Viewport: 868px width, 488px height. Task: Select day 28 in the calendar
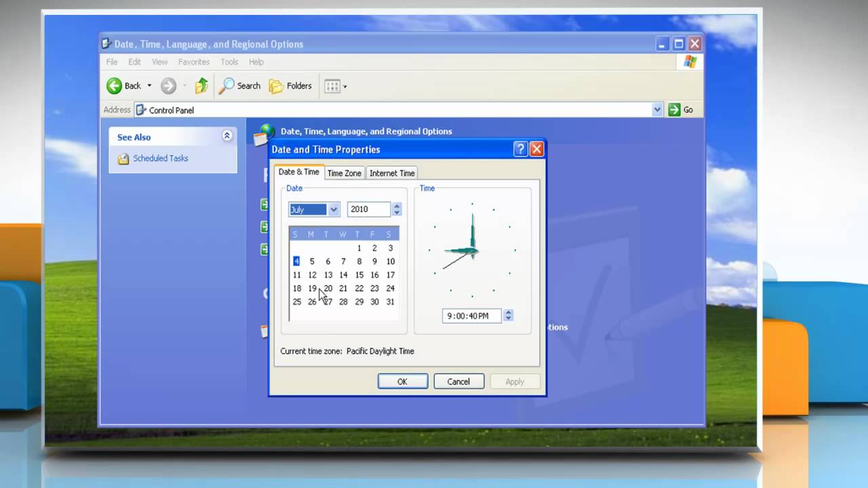(344, 302)
